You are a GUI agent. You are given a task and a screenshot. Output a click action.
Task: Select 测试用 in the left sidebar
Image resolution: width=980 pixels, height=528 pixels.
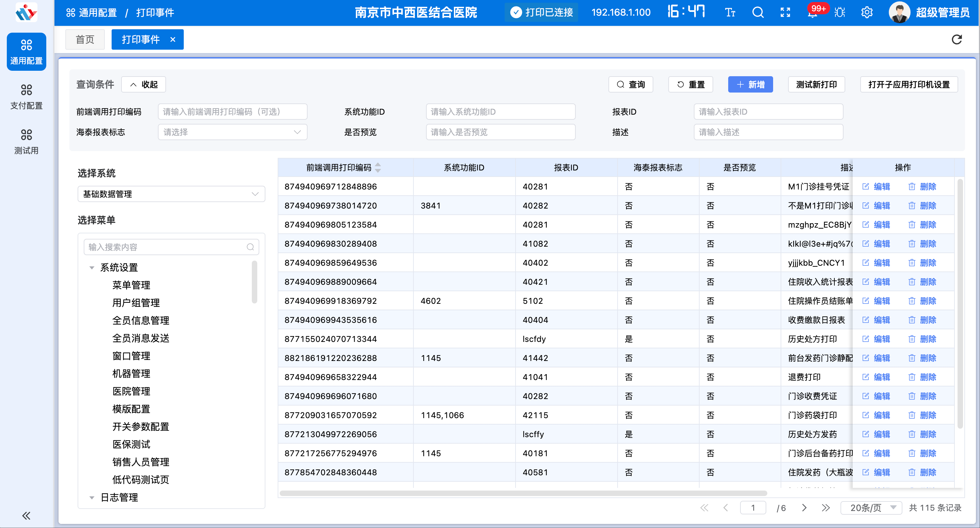(x=26, y=141)
